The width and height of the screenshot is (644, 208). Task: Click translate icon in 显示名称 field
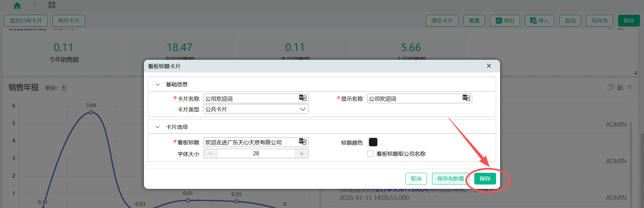(x=466, y=98)
